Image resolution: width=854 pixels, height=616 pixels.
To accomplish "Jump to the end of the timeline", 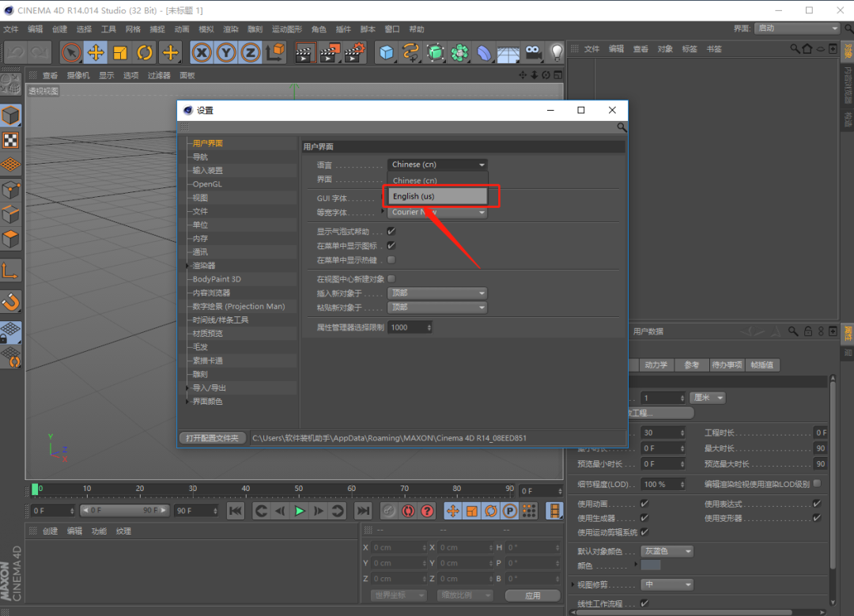I will 362,511.
